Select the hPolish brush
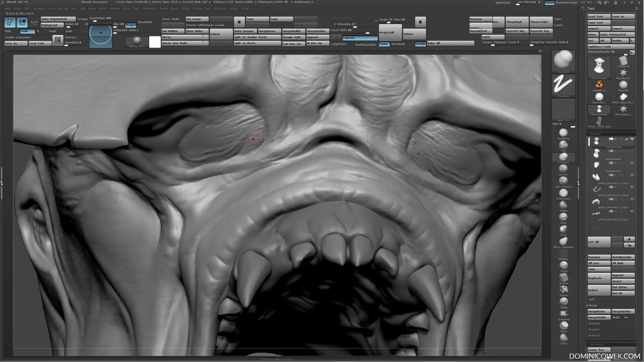This screenshot has width=644, height=362. click(563, 206)
